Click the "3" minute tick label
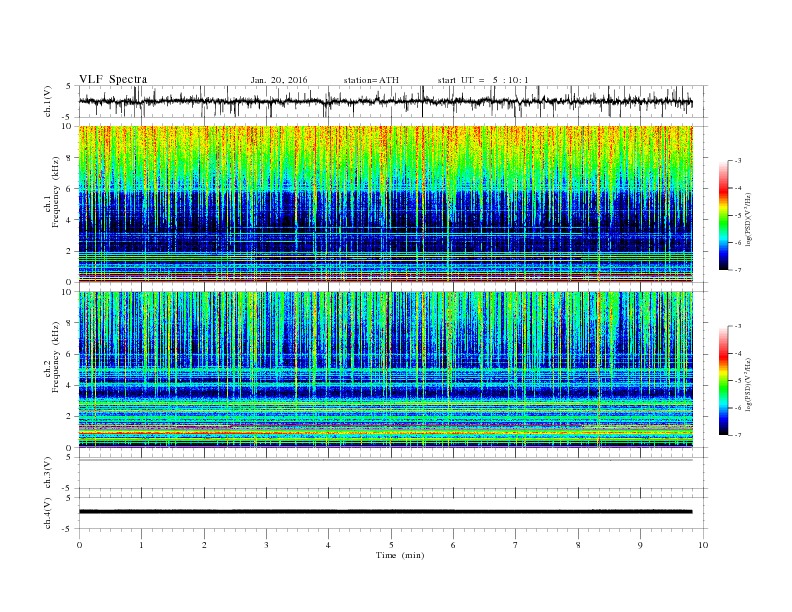 pyautogui.click(x=267, y=545)
